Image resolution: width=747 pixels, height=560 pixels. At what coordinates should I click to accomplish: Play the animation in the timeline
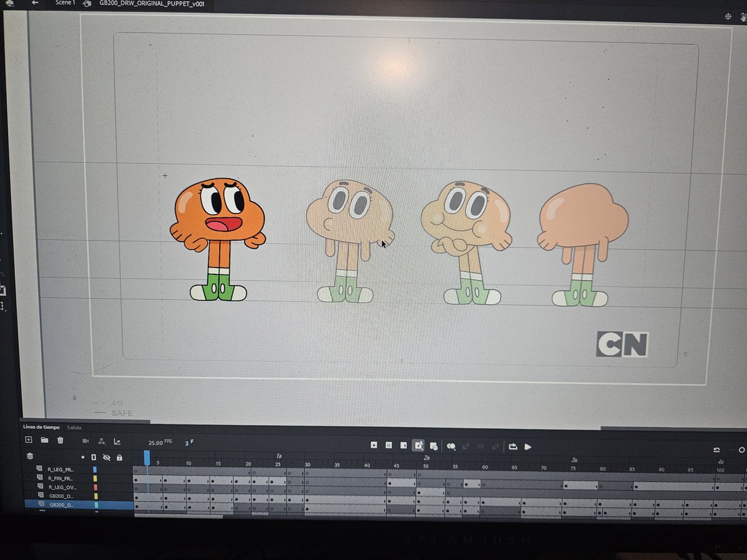(x=528, y=446)
